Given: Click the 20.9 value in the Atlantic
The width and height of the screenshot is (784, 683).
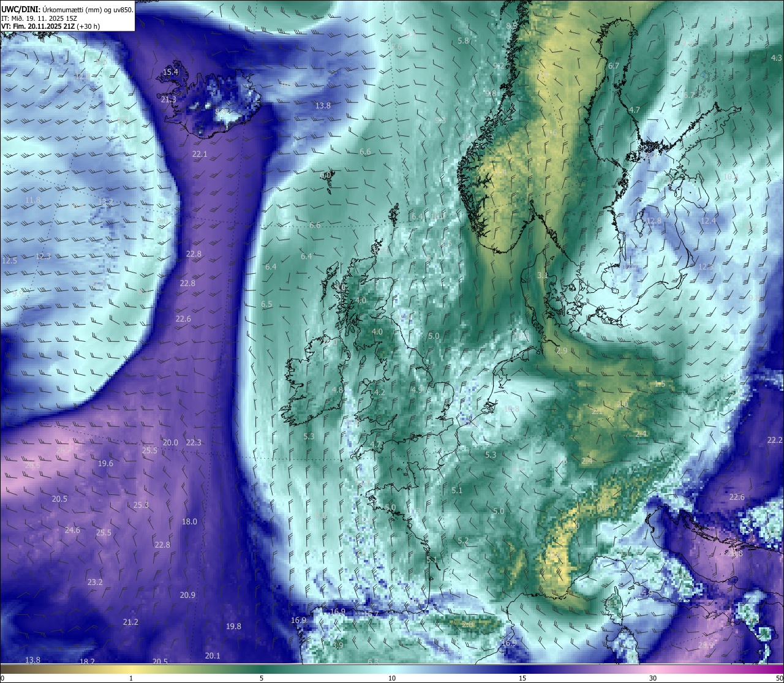Looking at the screenshot, I should coord(187,595).
